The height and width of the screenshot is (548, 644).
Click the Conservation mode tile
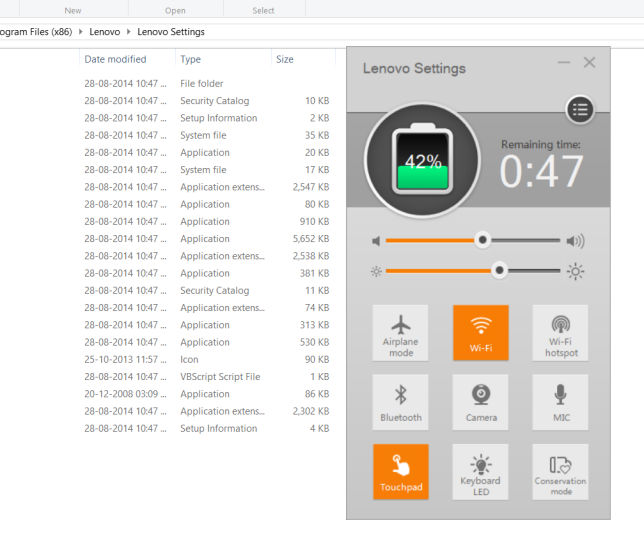tap(560, 472)
